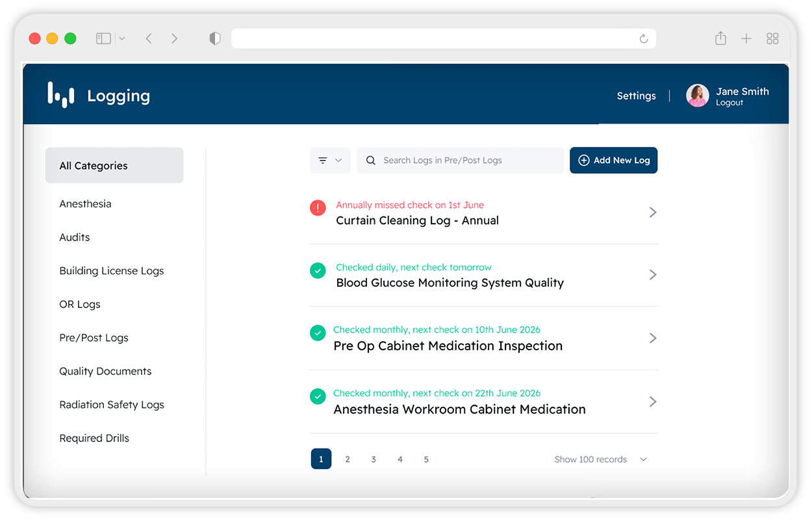Click the Search Logs input field
The image size is (812, 520).
coord(460,161)
